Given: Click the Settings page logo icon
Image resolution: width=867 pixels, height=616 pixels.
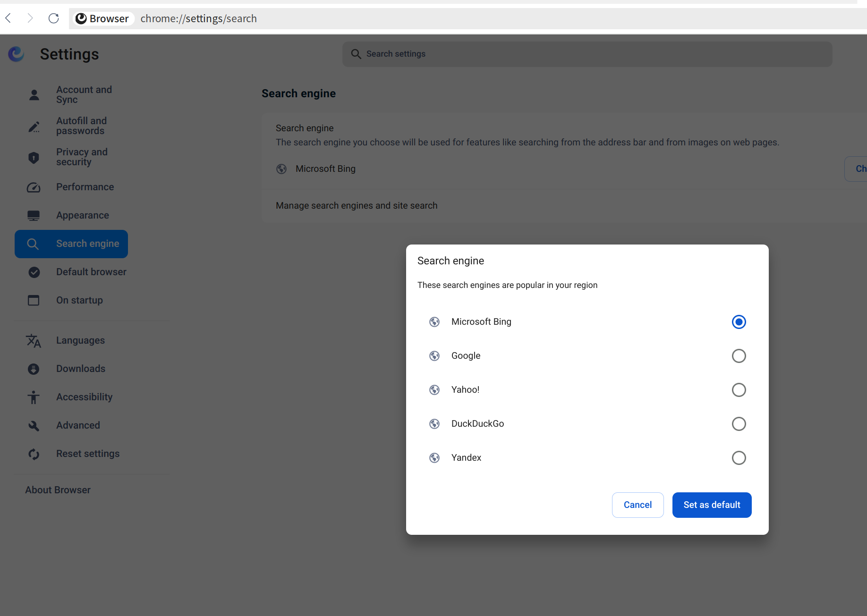Looking at the screenshot, I should 17,54.
